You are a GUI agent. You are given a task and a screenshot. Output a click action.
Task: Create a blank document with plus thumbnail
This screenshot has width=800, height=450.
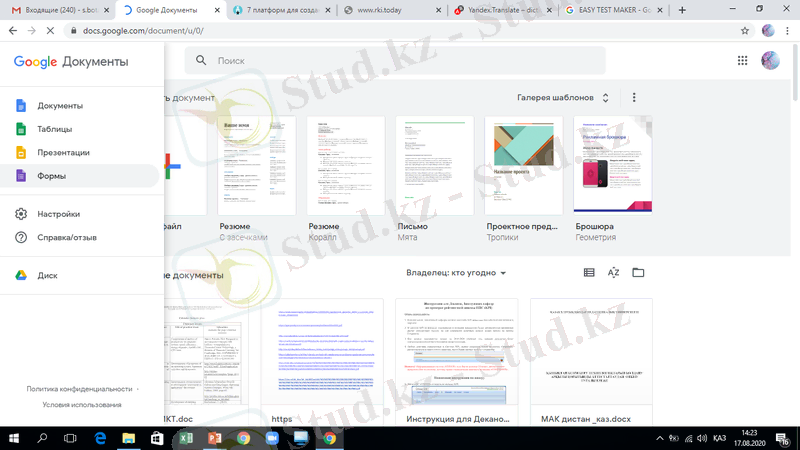(186, 166)
